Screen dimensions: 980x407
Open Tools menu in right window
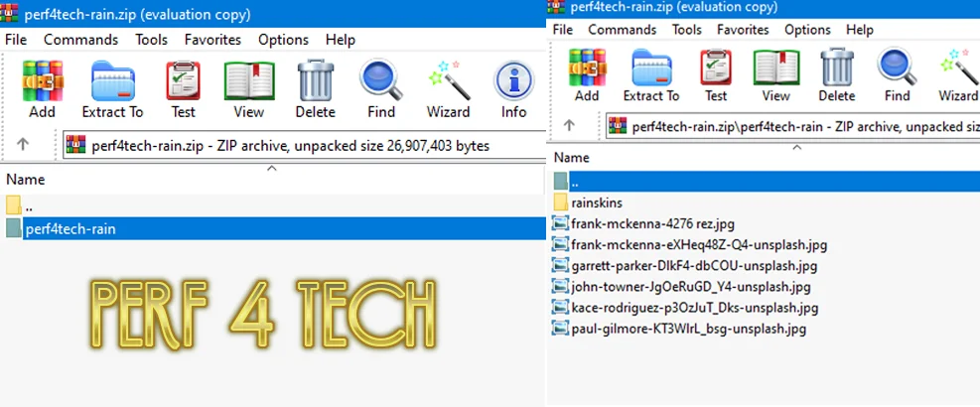point(687,30)
